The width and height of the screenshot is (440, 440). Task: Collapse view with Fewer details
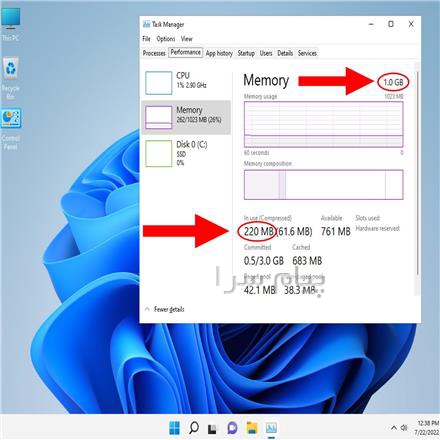pos(165,309)
